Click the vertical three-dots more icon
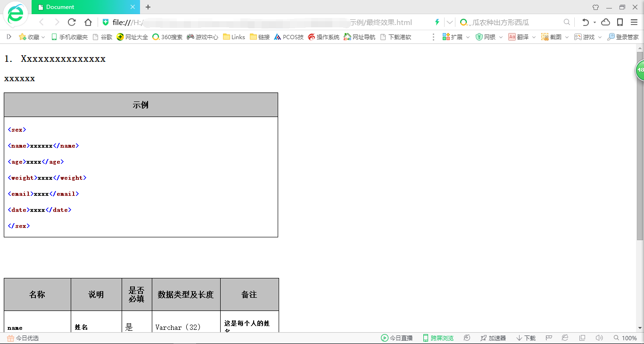 pyautogui.click(x=433, y=37)
